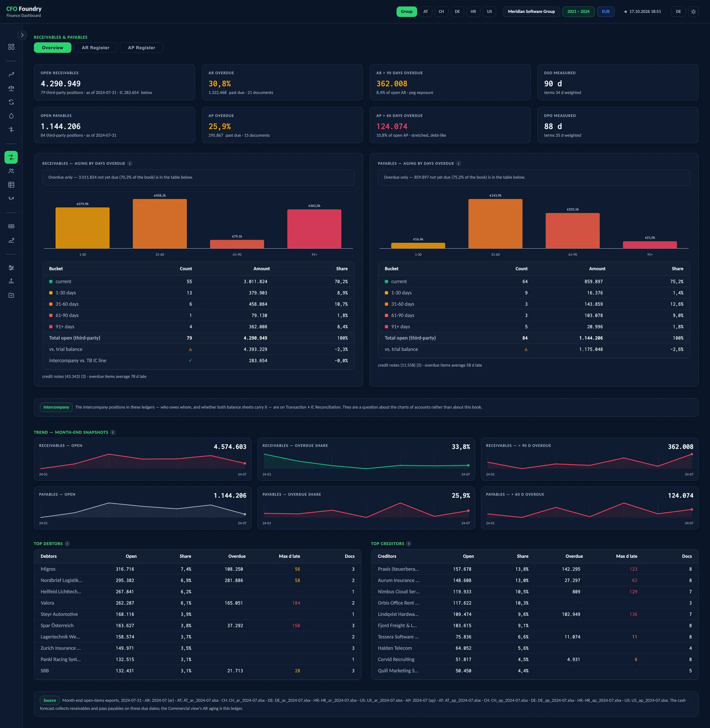Click green current swatch in receivables table
This screenshot has width=710, height=728.
coord(51,281)
